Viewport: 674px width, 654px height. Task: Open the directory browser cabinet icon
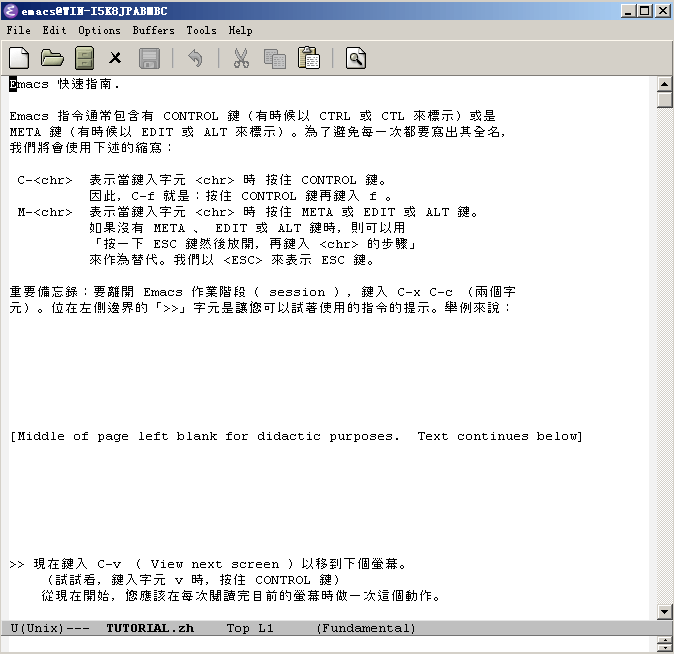point(84,58)
